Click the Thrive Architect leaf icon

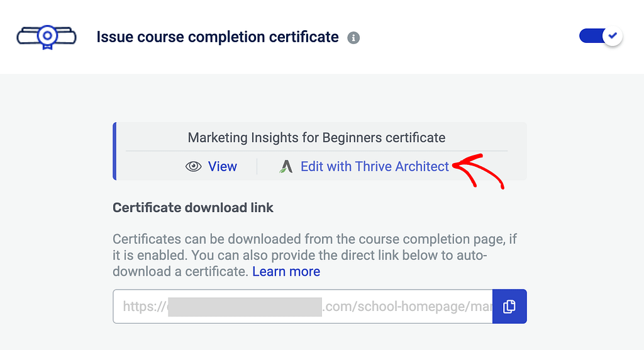click(286, 167)
